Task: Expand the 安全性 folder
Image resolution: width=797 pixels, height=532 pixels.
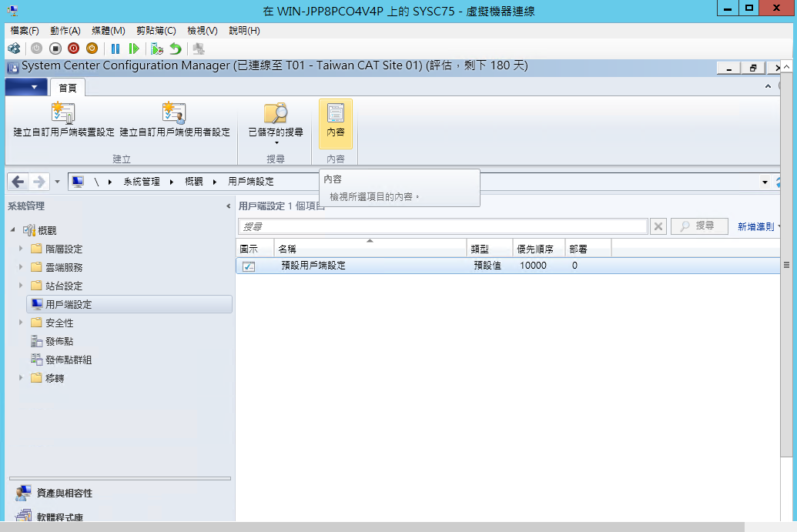Action: coord(21,322)
